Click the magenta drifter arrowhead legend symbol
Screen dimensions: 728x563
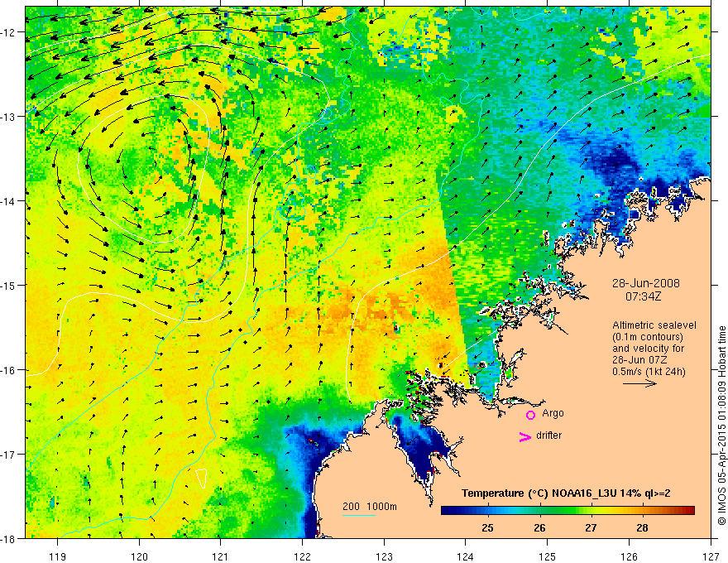tap(525, 436)
